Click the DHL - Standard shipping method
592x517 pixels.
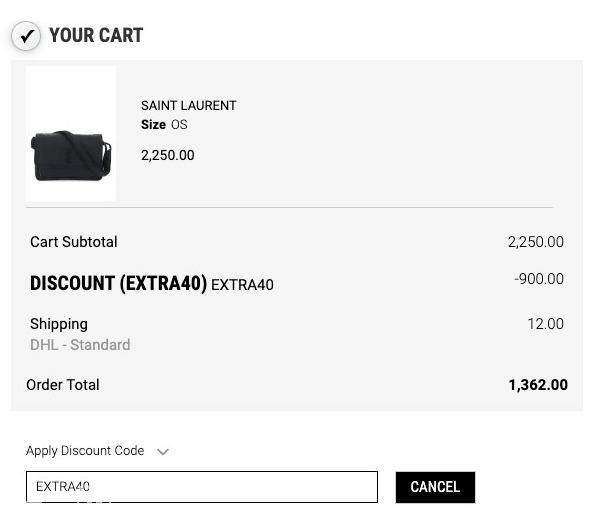click(80, 345)
